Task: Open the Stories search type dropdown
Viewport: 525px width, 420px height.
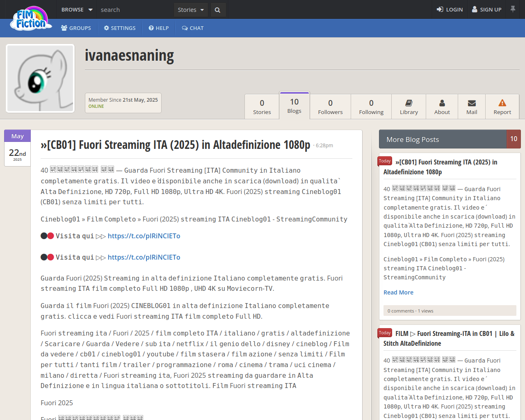Action: [191, 9]
